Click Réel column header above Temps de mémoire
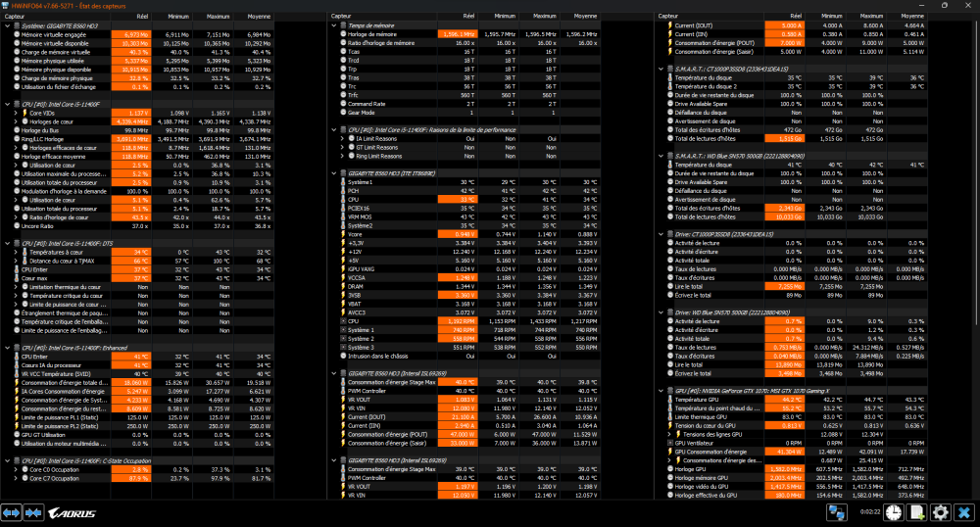 [458, 17]
